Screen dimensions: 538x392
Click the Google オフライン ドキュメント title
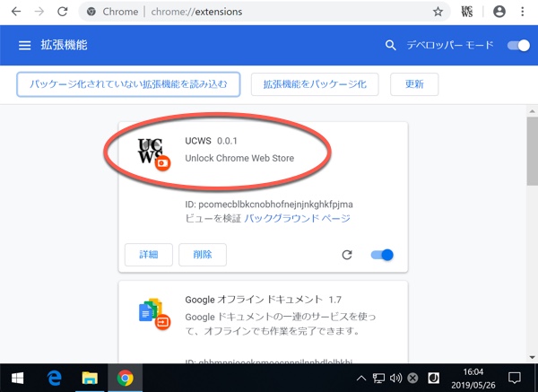click(253, 300)
